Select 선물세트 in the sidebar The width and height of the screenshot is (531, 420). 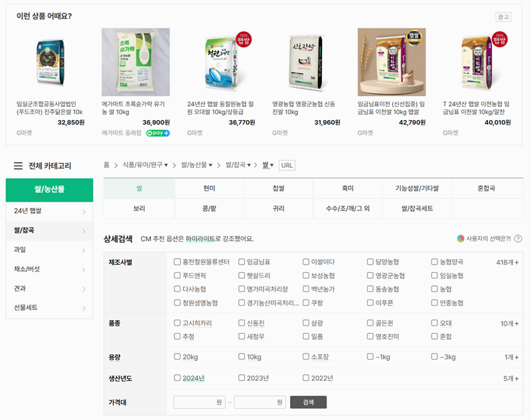pyautogui.click(x=49, y=308)
